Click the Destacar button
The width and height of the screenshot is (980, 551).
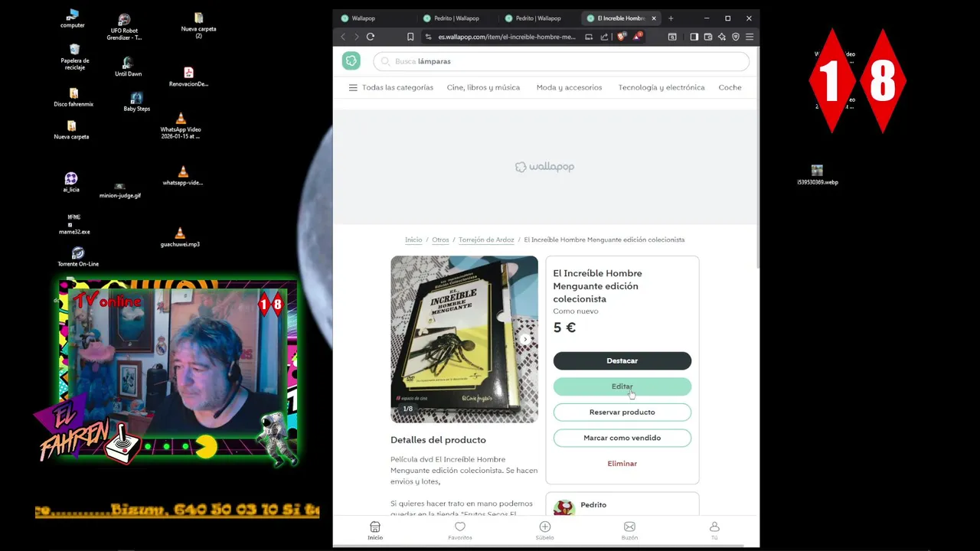point(622,360)
